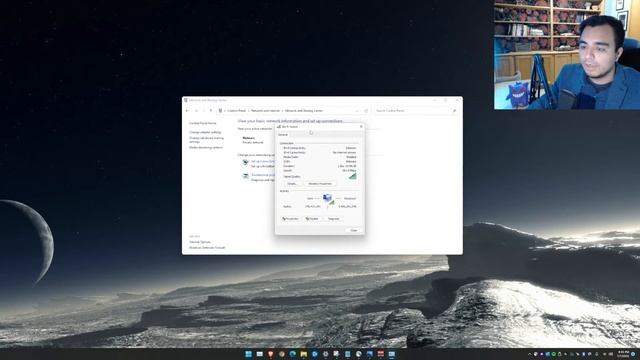Click the search magnifier icon in Control Panel
The width and height of the screenshot is (640, 360).
[454, 111]
